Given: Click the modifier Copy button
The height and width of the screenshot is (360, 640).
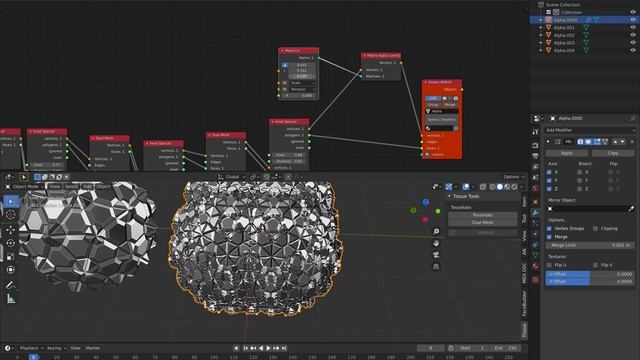Looking at the screenshot, I should point(613,153).
